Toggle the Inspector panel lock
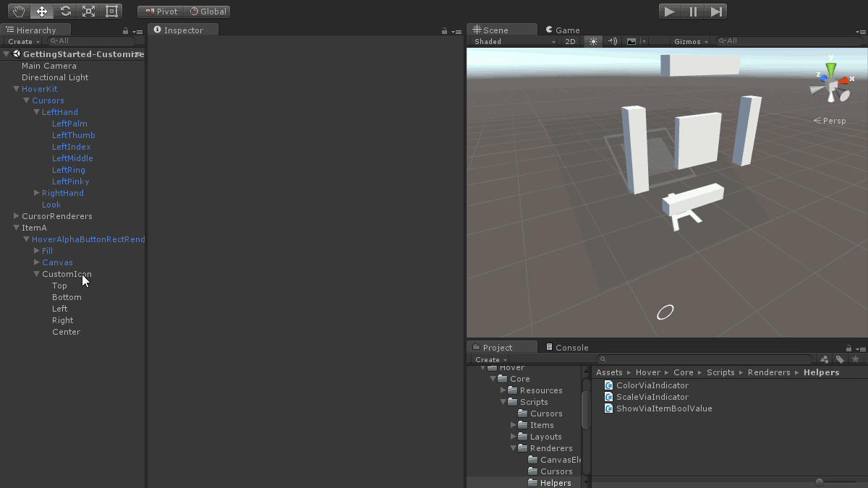This screenshot has width=868, height=488. tap(444, 31)
